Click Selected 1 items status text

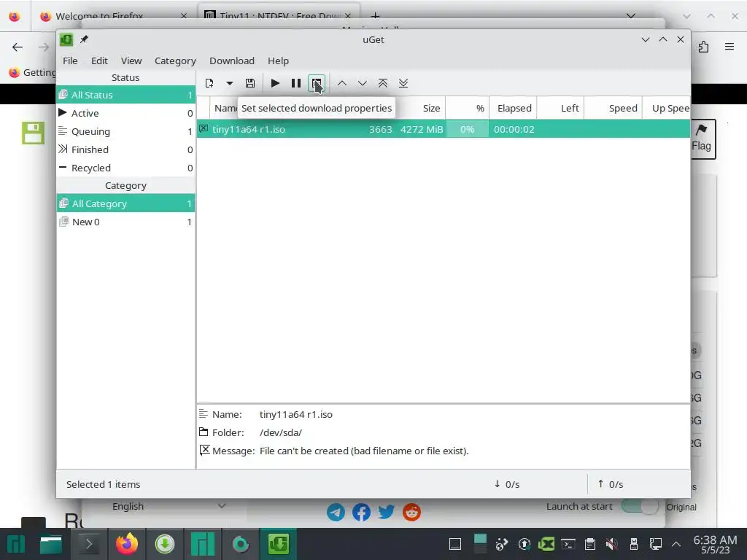[x=104, y=484]
